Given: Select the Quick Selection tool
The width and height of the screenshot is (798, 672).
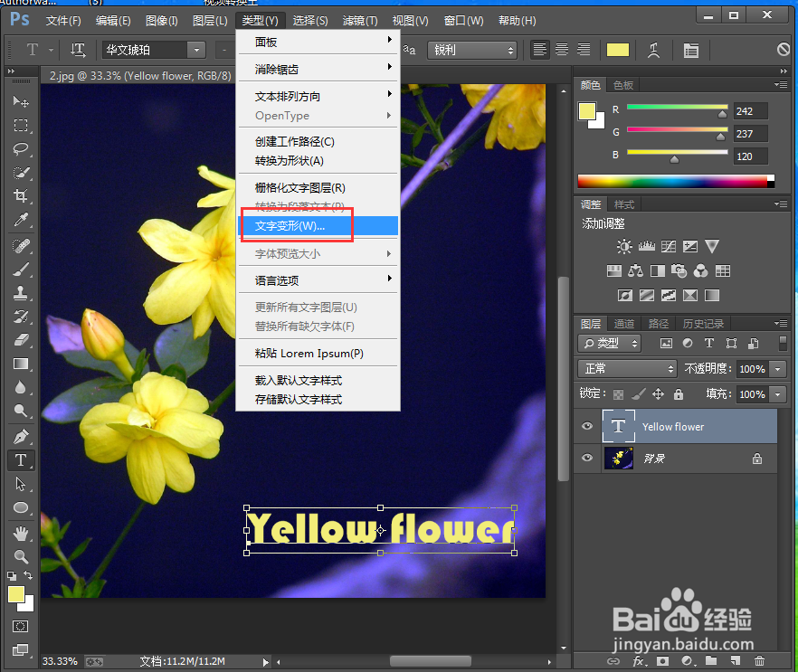Looking at the screenshot, I should (20, 173).
